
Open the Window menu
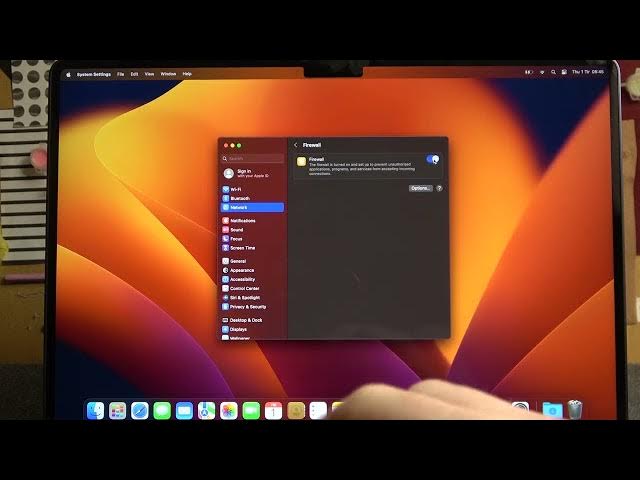[168, 74]
